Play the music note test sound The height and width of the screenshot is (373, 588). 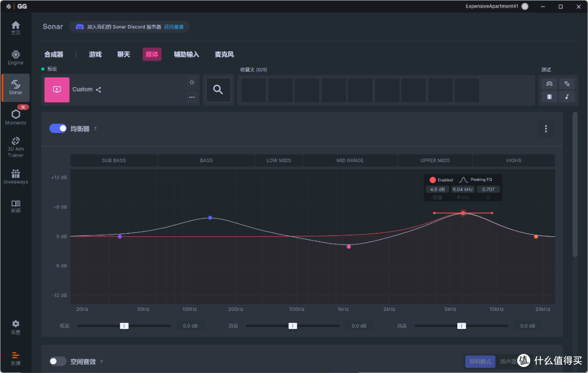click(567, 97)
